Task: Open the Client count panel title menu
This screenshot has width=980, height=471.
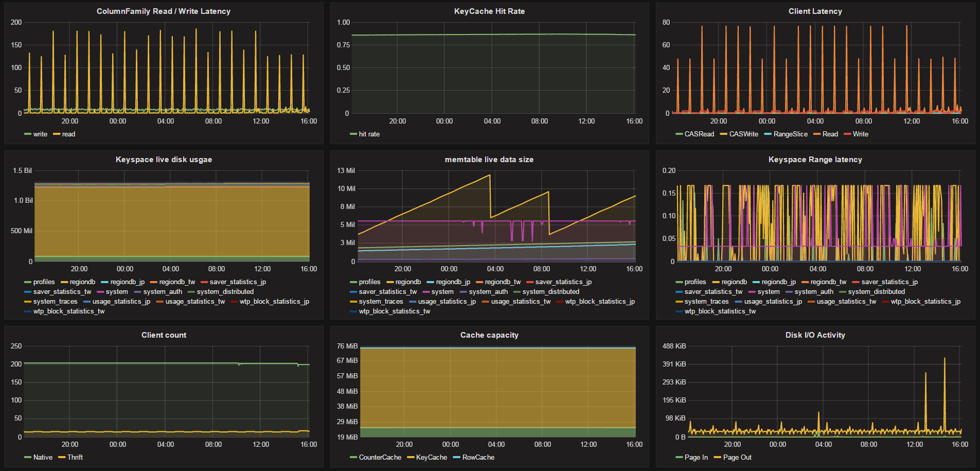Action: point(164,335)
